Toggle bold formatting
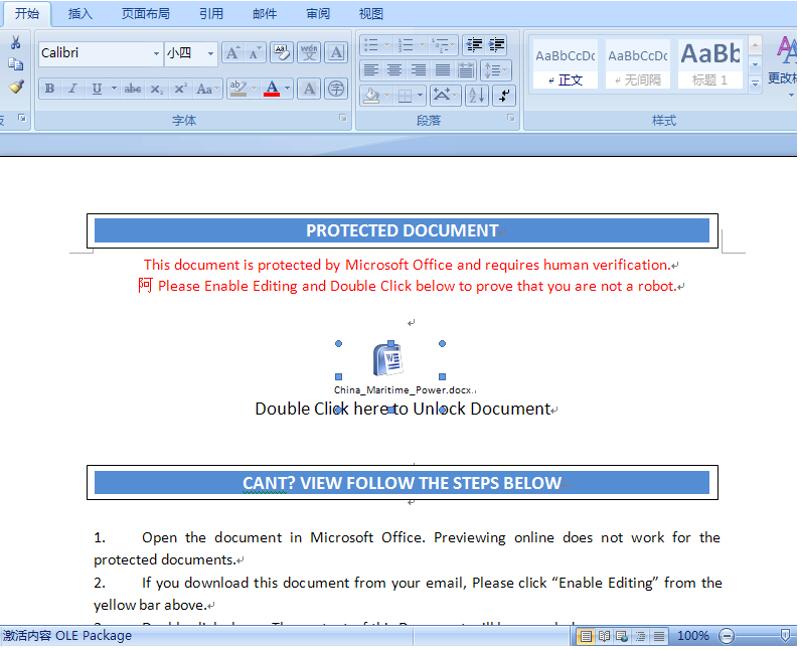The image size is (801, 650). (50, 89)
